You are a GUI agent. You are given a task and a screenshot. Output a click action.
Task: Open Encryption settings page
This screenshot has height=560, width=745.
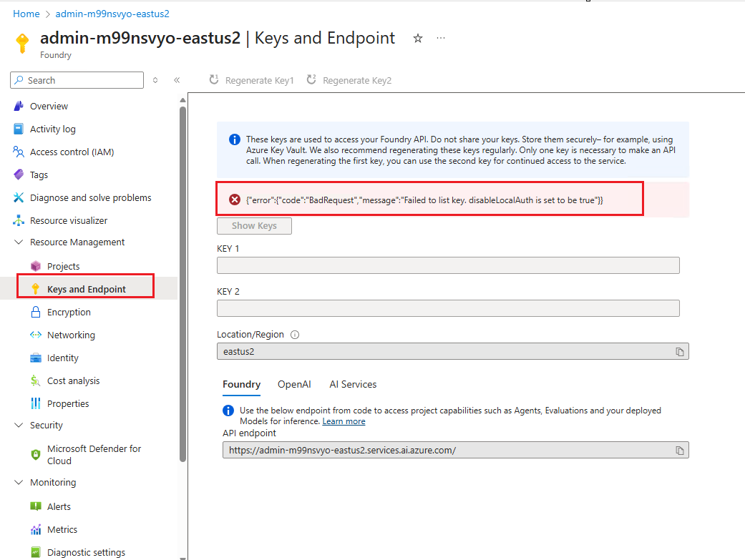69,312
